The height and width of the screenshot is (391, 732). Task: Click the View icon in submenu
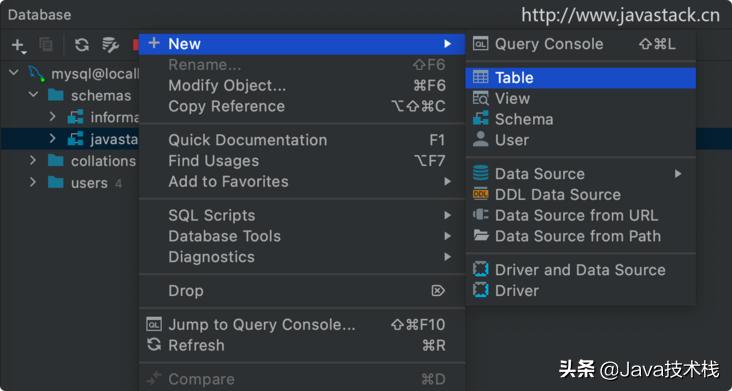pos(480,98)
